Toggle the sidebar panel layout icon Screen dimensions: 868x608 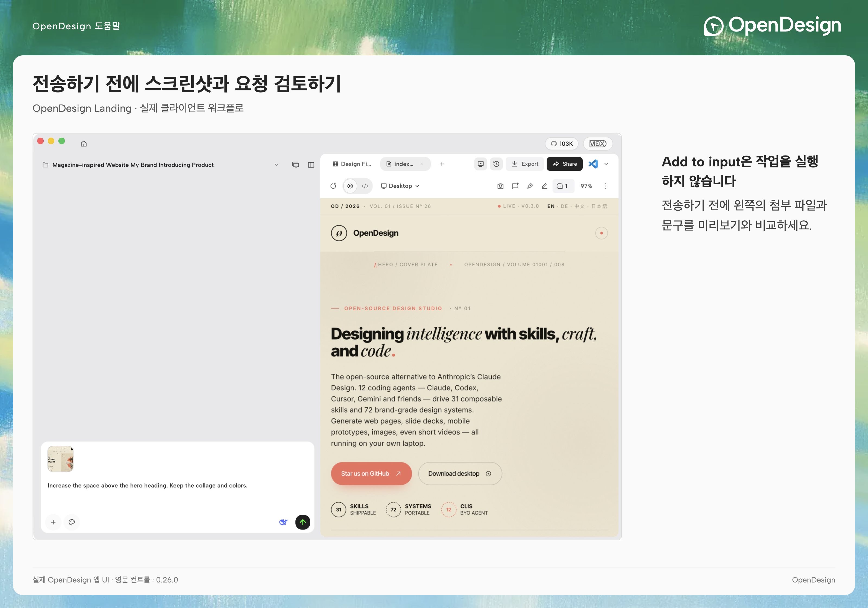311,164
